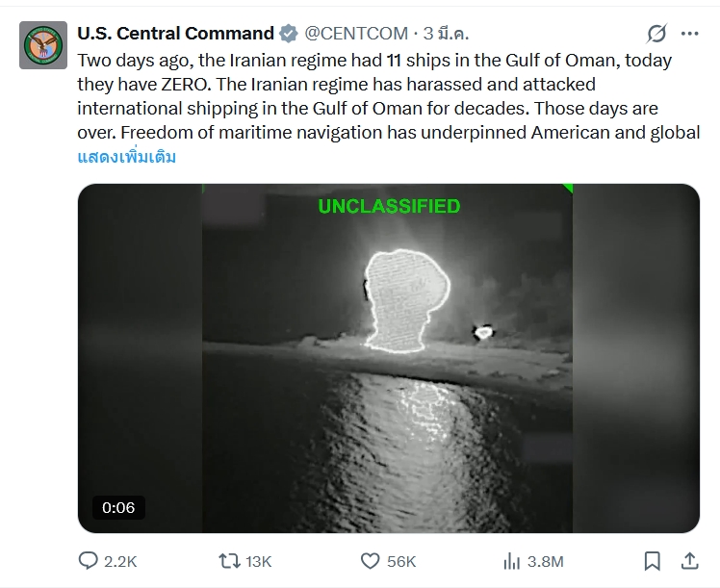Open the CENTCOM profile avatar
The image size is (720, 588).
click(43, 45)
